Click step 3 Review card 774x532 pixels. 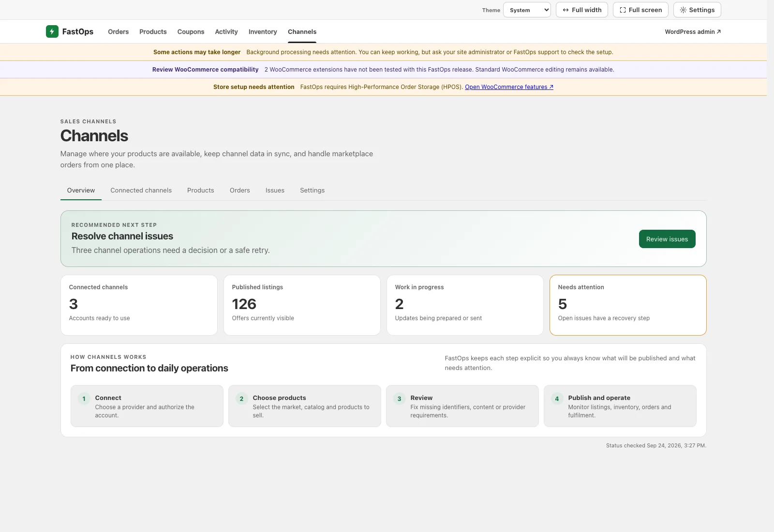[462, 406]
